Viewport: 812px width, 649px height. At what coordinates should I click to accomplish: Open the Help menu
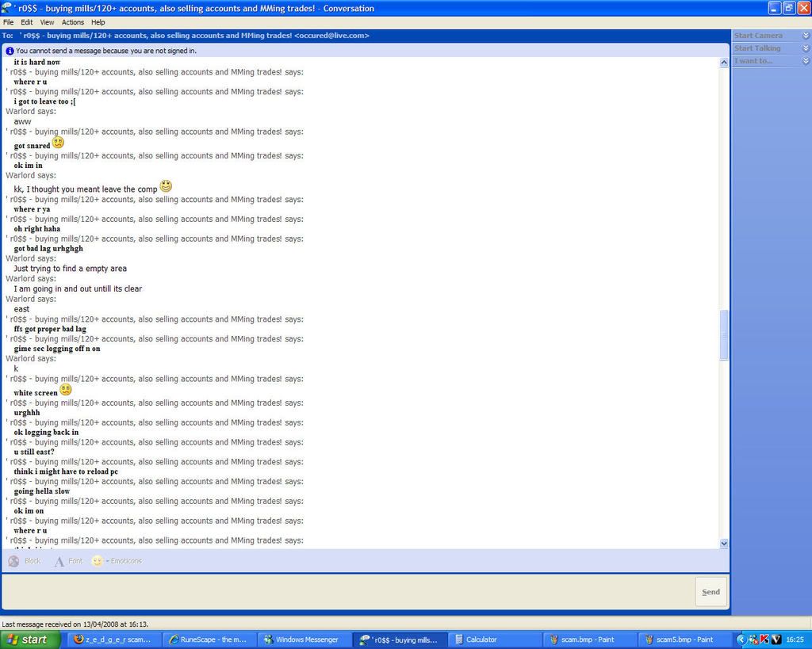point(98,22)
